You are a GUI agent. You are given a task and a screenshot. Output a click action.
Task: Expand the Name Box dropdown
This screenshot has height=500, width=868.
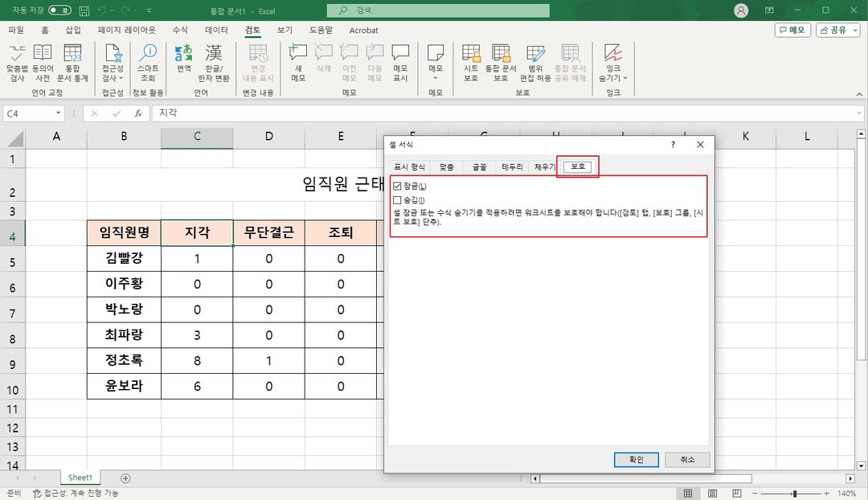(58, 113)
